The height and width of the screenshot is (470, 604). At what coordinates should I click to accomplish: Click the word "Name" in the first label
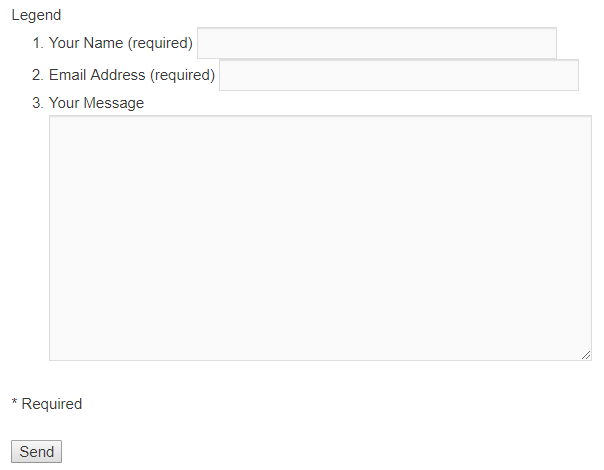[x=104, y=43]
